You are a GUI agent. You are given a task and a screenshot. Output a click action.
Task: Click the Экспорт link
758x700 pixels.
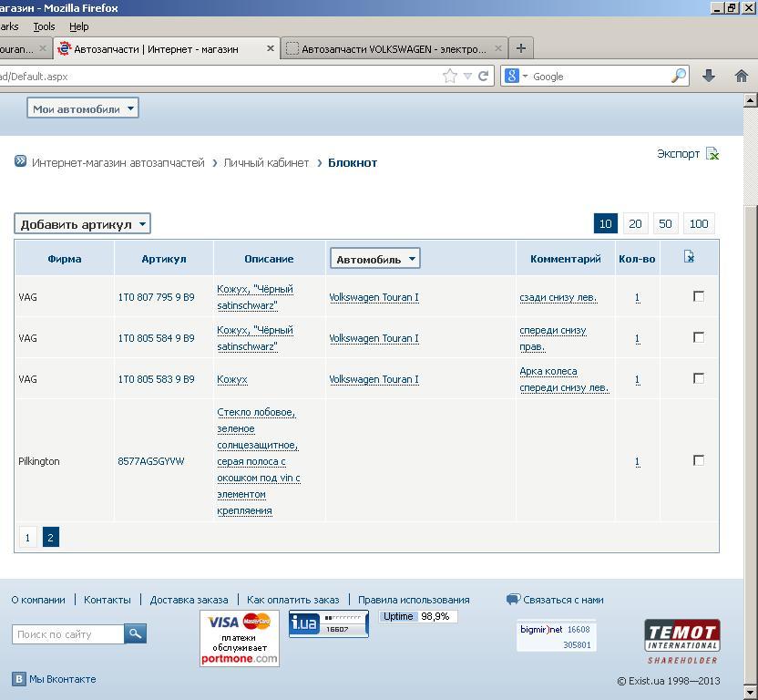coord(678,154)
